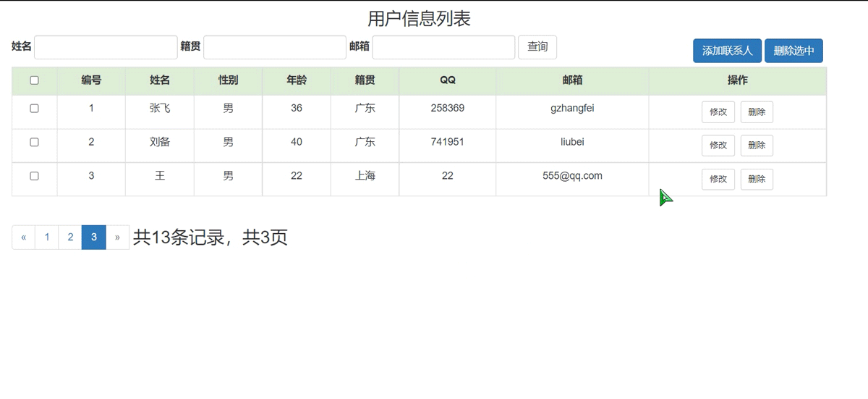
Task: Check the box for 刘备's row
Action: (x=34, y=142)
